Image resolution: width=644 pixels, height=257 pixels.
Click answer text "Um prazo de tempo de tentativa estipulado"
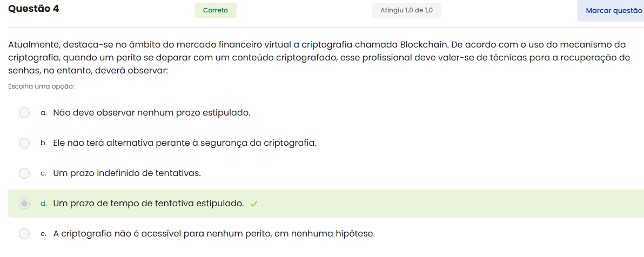point(149,204)
